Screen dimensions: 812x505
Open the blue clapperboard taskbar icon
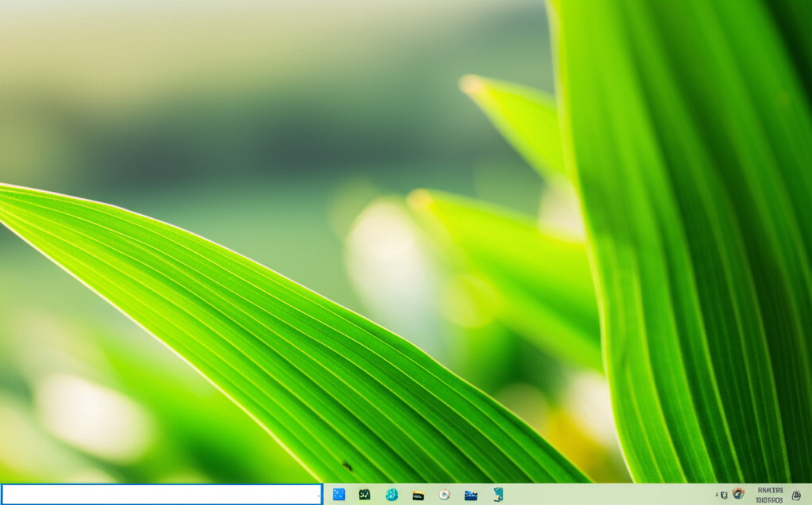pyautogui.click(x=471, y=495)
